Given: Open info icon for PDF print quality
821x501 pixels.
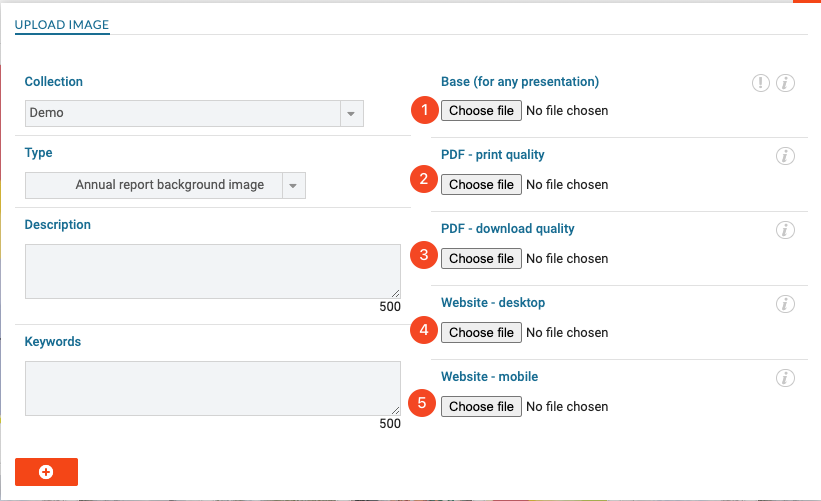Looking at the screenshot, I should click(785, 156).
